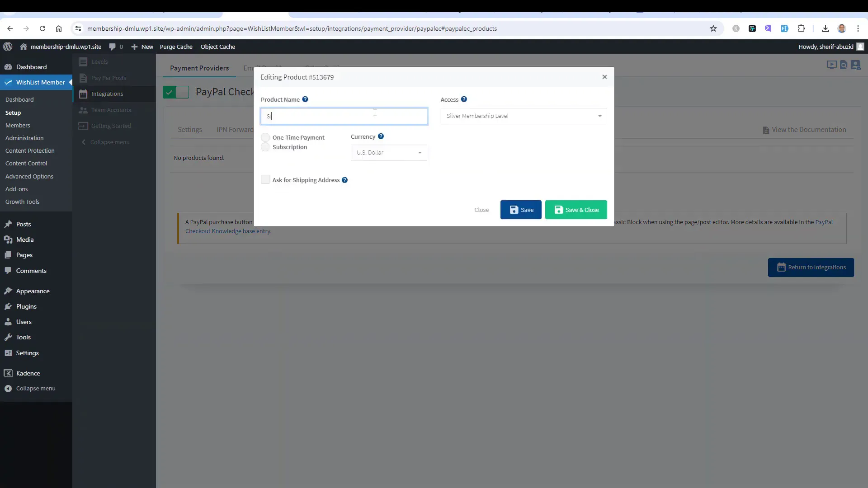Screen dimensions: 868x488
Task: Click the browser profile avatar
Action: 842,28
